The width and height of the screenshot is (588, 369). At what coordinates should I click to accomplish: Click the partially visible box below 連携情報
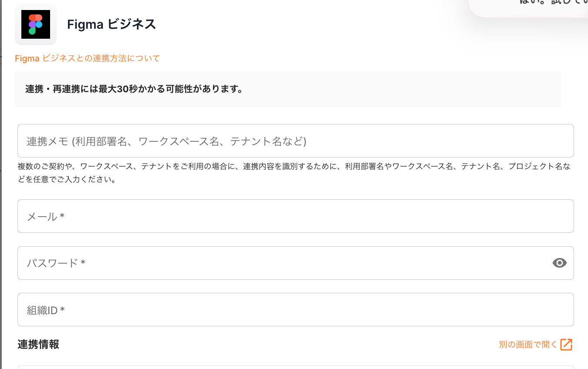point(295,367)
